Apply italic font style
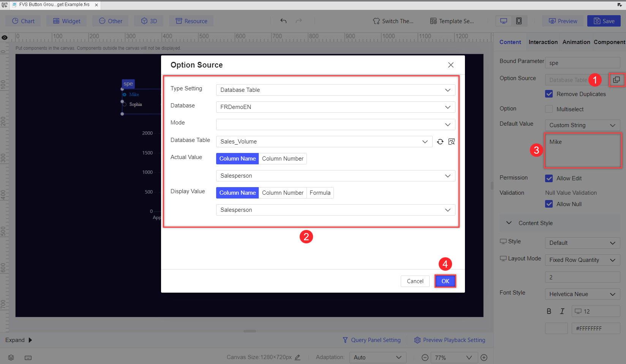The image size is (626, 364). (x=562, y=311)
